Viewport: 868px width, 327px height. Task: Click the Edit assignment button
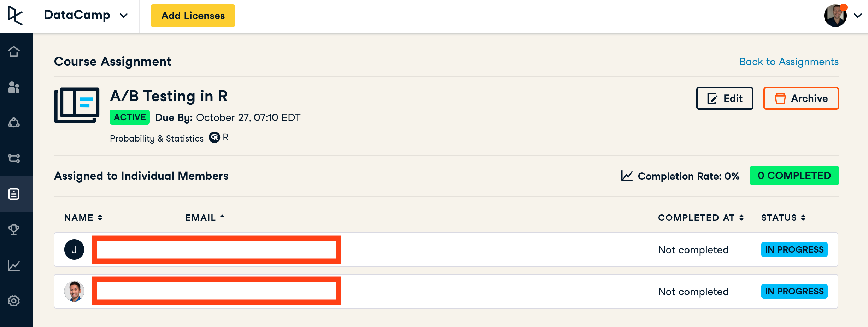coord(725,98)
